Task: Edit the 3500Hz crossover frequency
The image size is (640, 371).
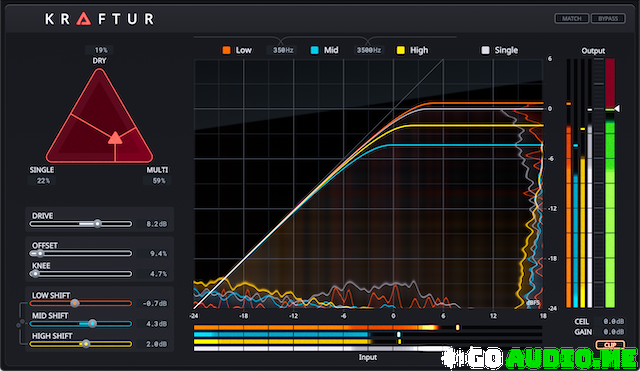Action: (369, 50)
